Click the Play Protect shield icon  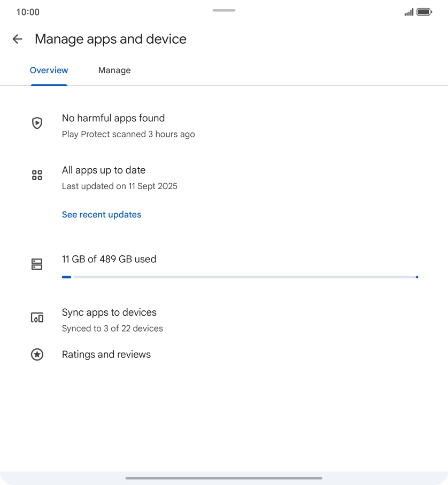pyautogui.click(x=37, y=123)
